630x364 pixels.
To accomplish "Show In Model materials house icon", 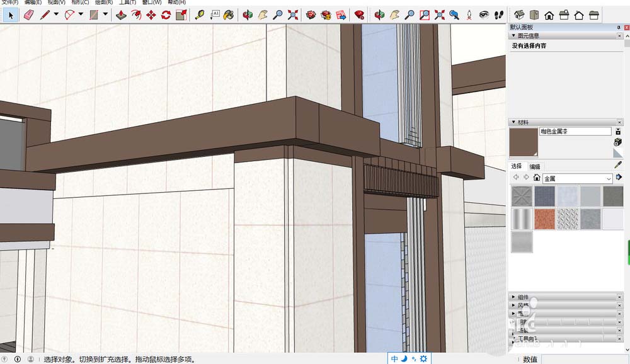I will click(536, 177).
